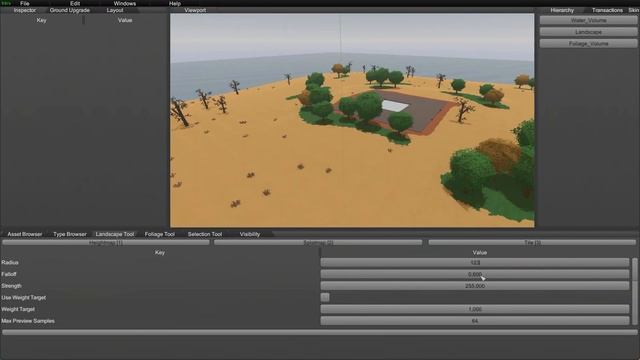Click the Key column header in Inspector

coord(41,20)
